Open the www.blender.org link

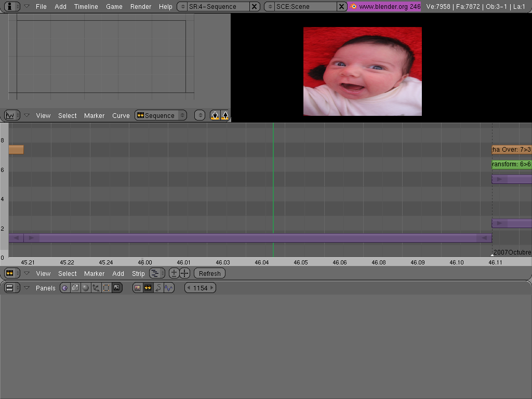[x=384, y=7]
